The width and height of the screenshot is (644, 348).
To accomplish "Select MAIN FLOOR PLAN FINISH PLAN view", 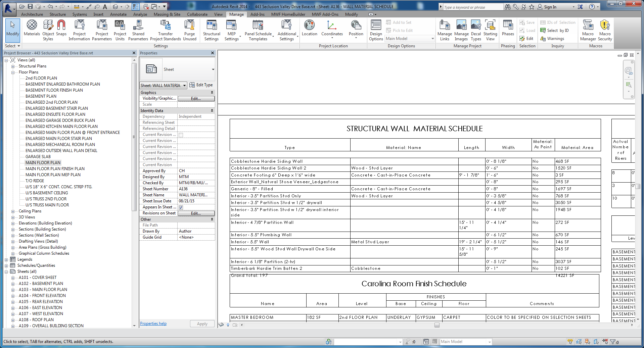I will [55, 169].
